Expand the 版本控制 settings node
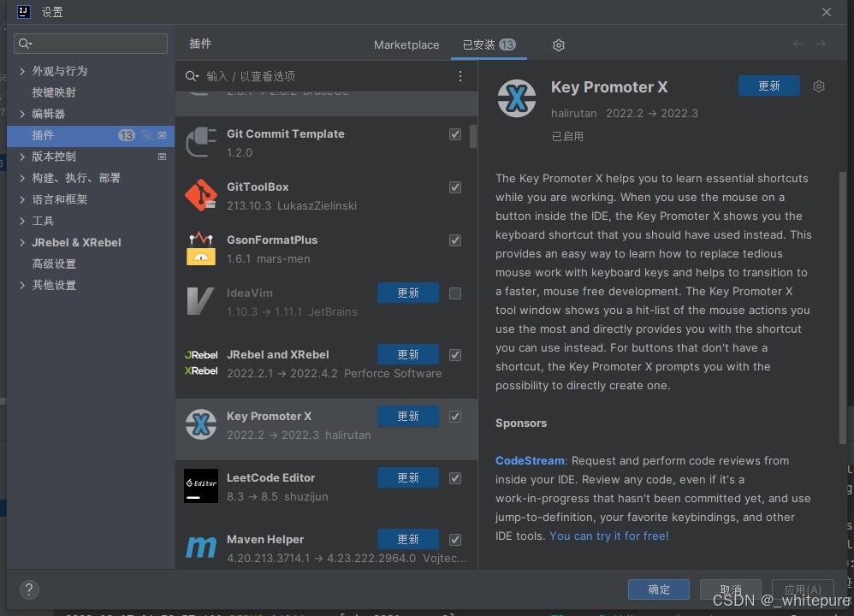This screenshot has width=854, height=616. 22,157
